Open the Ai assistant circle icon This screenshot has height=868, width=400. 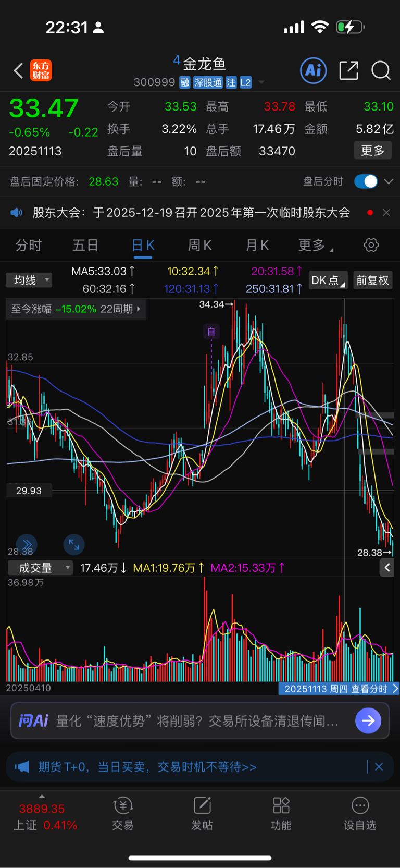314,70
